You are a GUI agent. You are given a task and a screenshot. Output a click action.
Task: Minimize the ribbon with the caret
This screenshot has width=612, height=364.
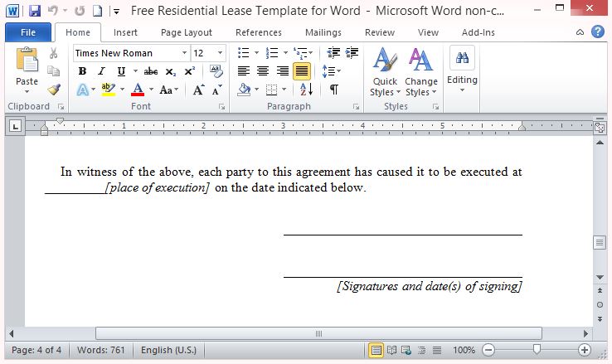(580, 32)
